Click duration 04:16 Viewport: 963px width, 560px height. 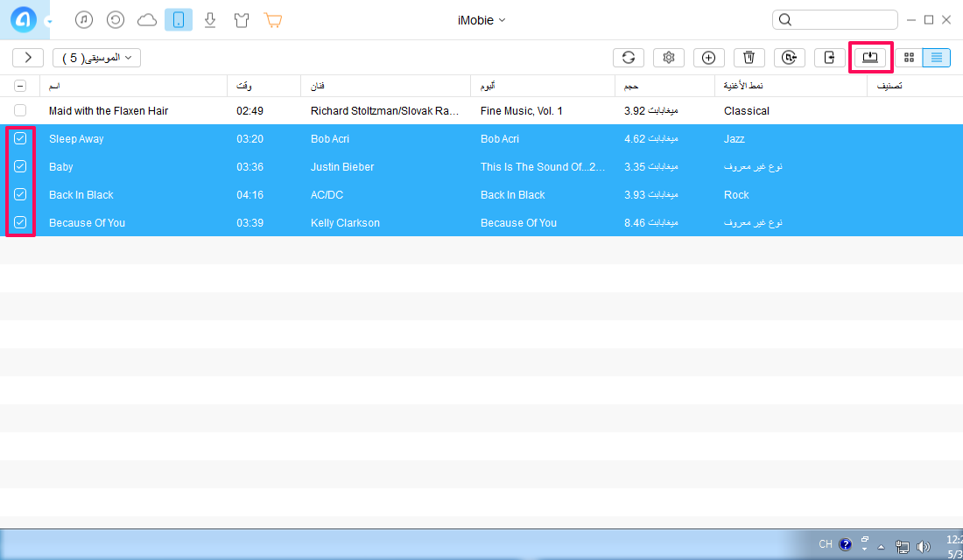pyautogui.click(x=250, y=194)
